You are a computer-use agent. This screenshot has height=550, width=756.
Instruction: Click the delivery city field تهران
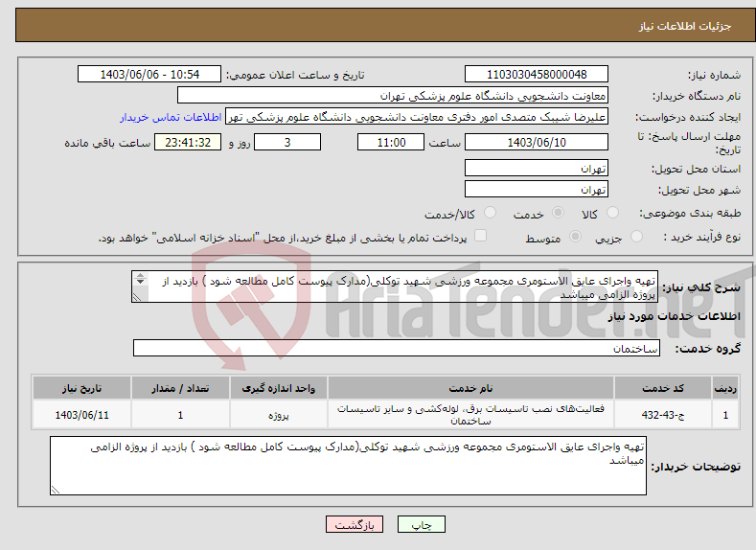pos(537,189)
